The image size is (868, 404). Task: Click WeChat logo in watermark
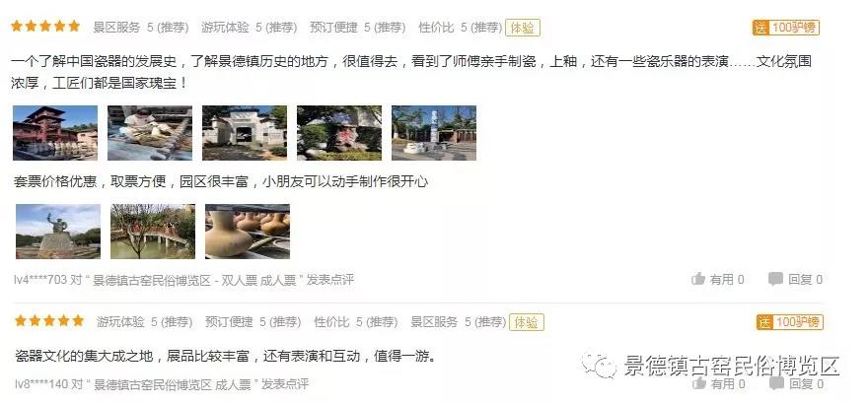[599, 365]
